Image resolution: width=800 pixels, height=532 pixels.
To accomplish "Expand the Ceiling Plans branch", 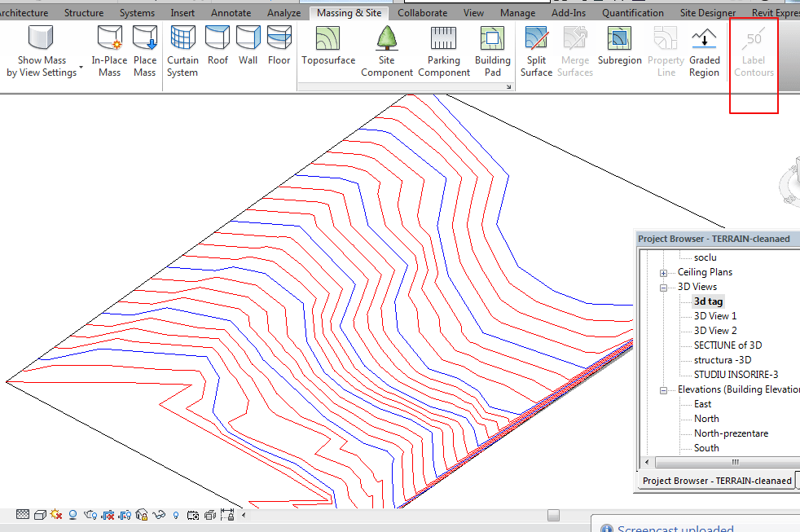I will pos(663,271).
